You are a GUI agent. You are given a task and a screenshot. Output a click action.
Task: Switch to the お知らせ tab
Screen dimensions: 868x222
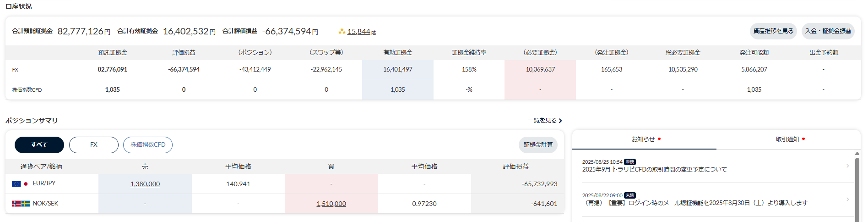click(x=644, y=139)
